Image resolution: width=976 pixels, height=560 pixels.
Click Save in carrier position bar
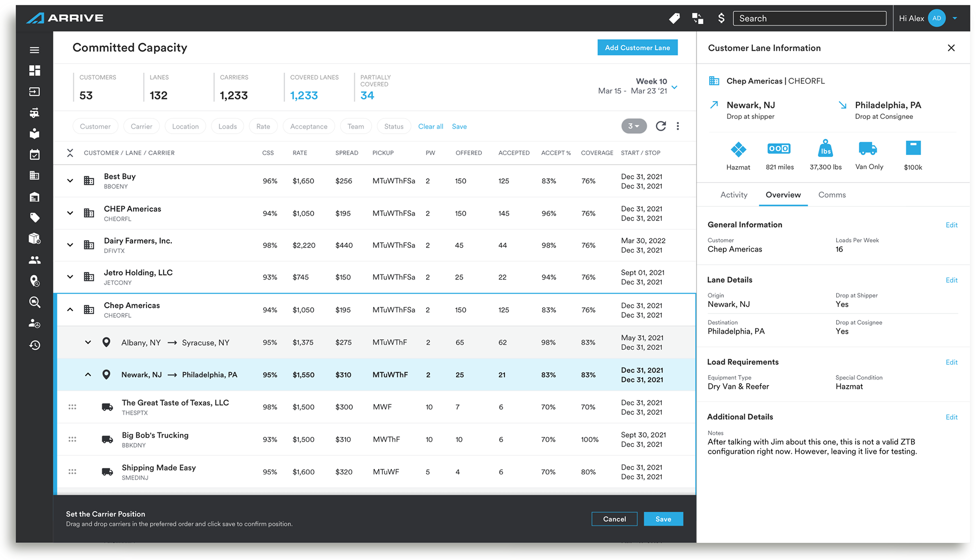coord(663,519)
